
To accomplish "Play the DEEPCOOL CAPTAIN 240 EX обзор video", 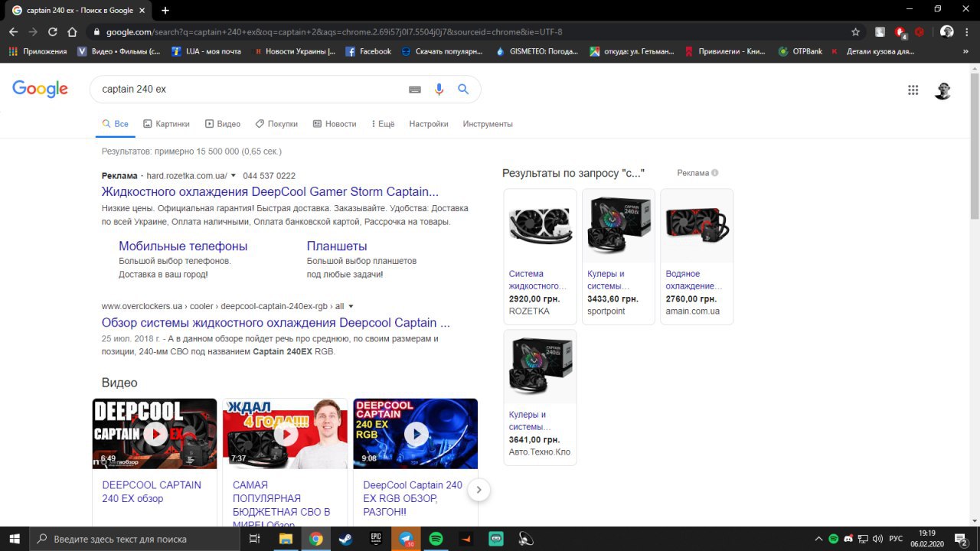I will 155,434.
